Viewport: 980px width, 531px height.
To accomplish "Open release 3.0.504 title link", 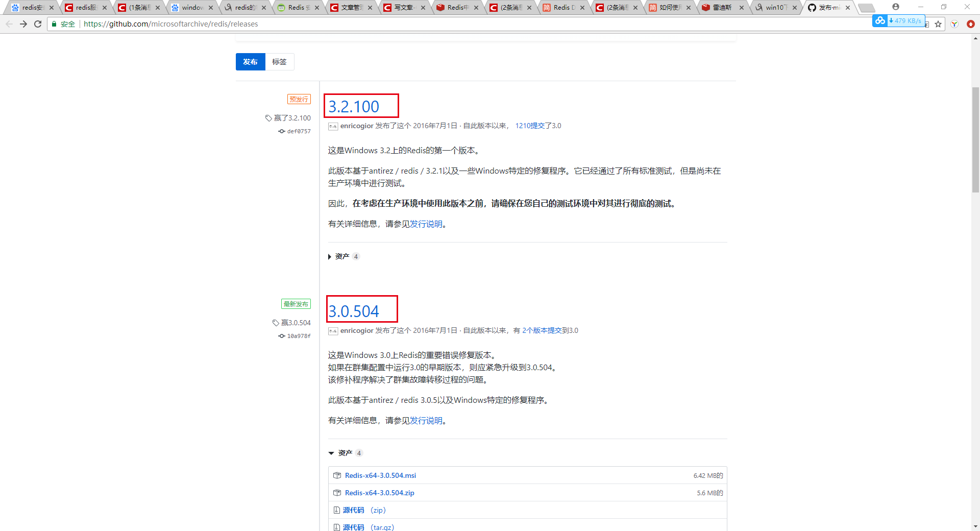I will 354,311.
